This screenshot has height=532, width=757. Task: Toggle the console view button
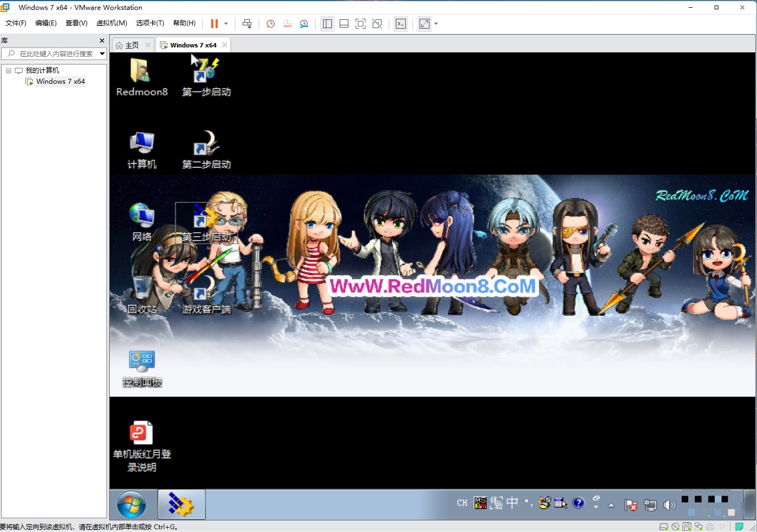(401, 24)
